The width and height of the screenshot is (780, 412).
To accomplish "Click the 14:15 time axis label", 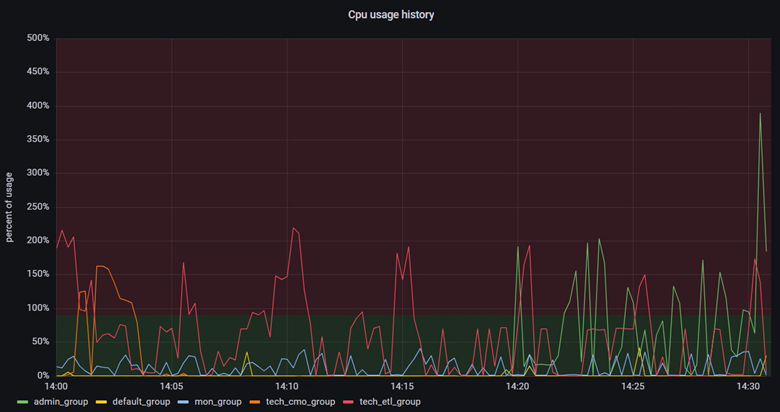I will click(x=402, y=386).
